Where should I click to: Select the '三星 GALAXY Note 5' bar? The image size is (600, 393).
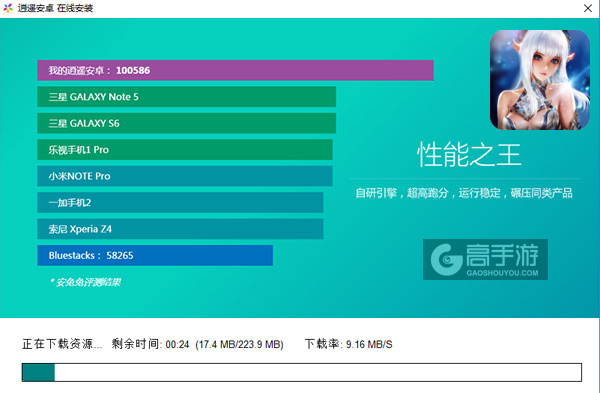click(186, 97)
